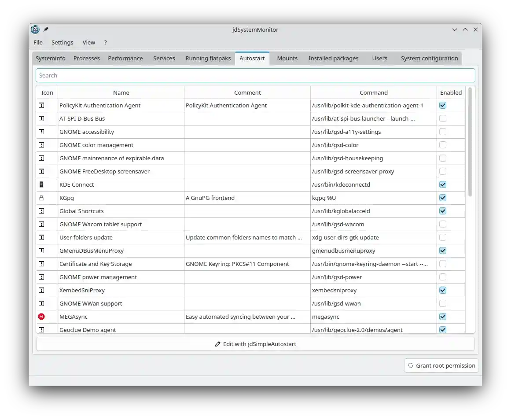Uncheck the Global Shortcuts Enabled checkbox
511x420 pixels.
tap(443, 211)
